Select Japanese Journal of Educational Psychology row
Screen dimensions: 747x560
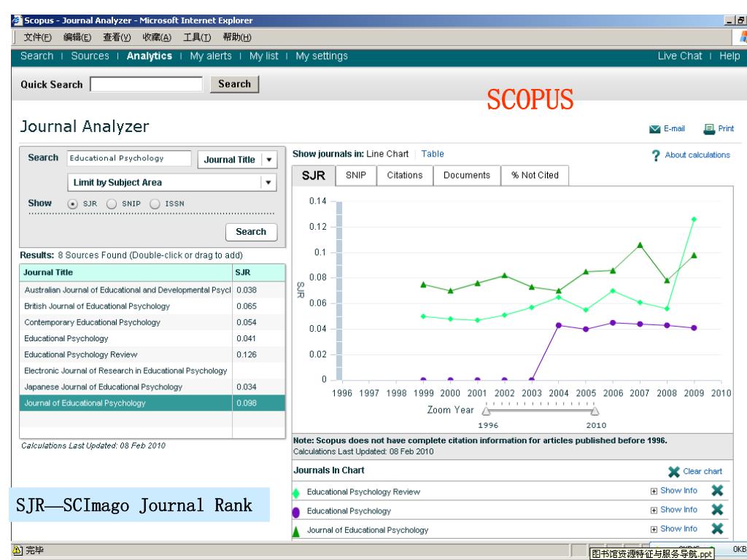tap(152, 387)
